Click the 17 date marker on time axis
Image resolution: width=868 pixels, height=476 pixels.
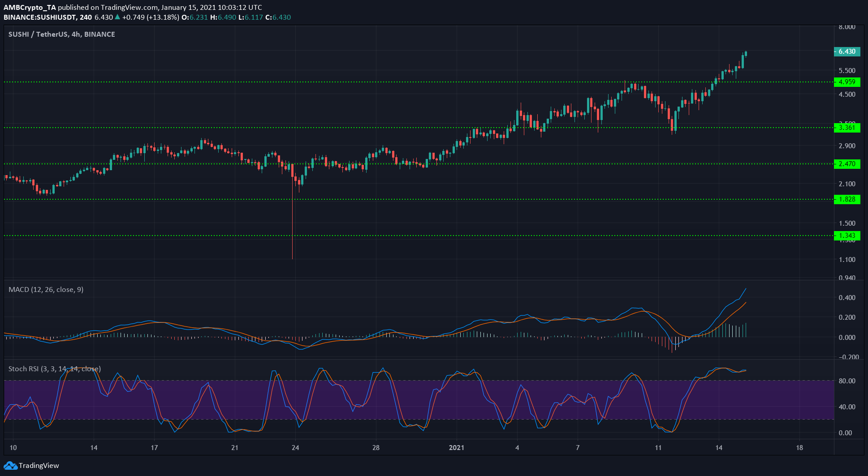tap(154, 448)
